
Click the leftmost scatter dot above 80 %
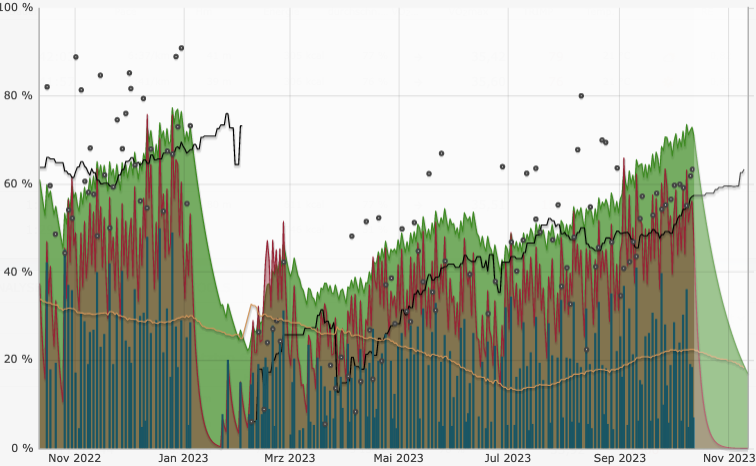pos(47,87)
